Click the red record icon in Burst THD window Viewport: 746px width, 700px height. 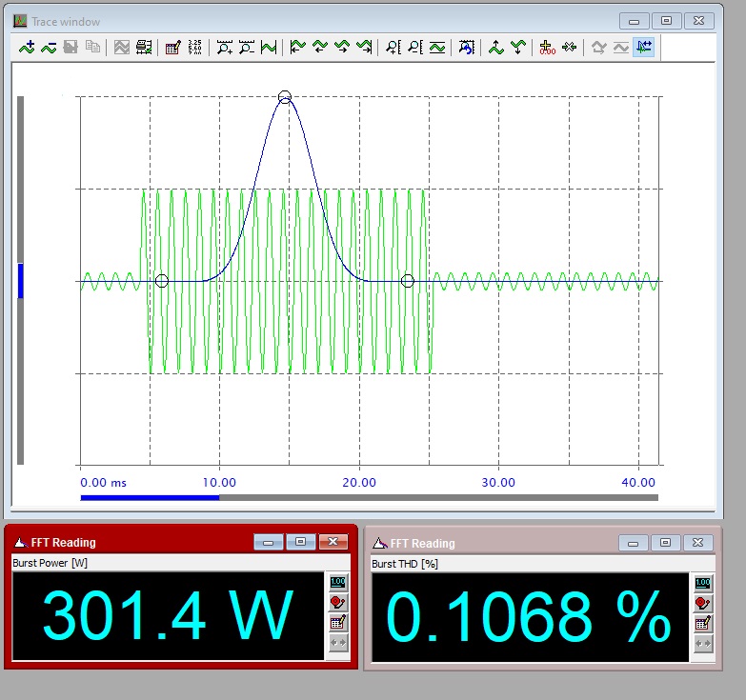(703, 603)
